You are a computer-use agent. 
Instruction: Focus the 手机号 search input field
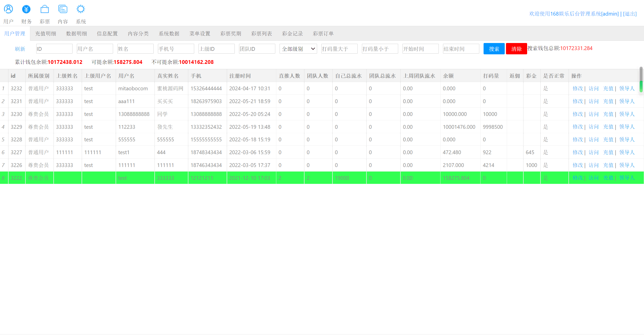[176, 49]
